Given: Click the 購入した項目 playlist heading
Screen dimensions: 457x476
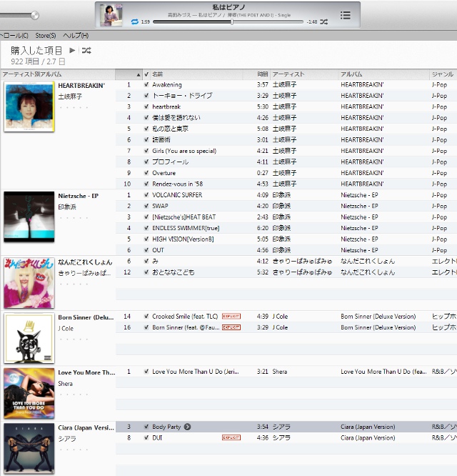Looking at the screenshot, I should 36,51.
